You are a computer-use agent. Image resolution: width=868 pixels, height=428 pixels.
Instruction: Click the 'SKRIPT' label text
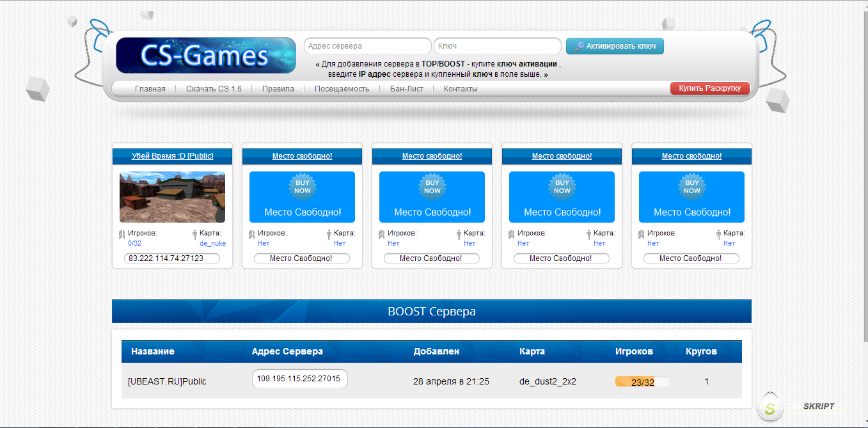tap(819, 407)
